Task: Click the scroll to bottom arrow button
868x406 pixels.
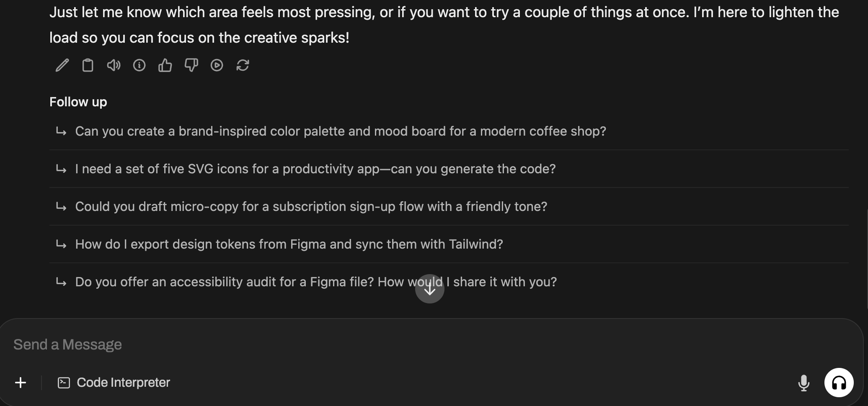Action: [x=430, y=289]
